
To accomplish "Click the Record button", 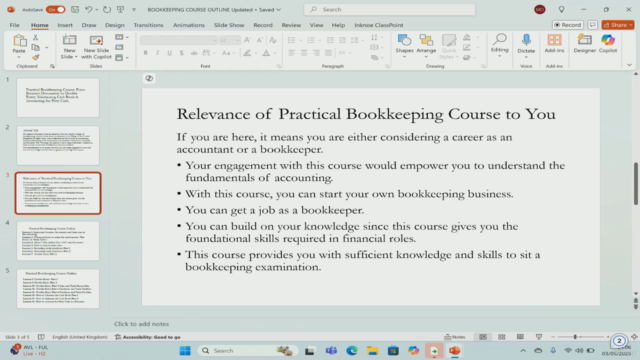I will click(567, 25).
